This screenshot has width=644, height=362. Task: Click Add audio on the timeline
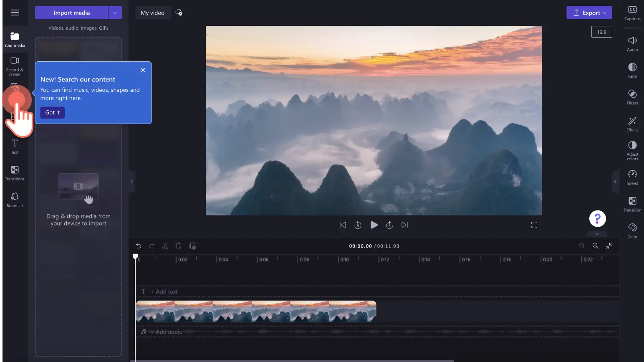167,332
